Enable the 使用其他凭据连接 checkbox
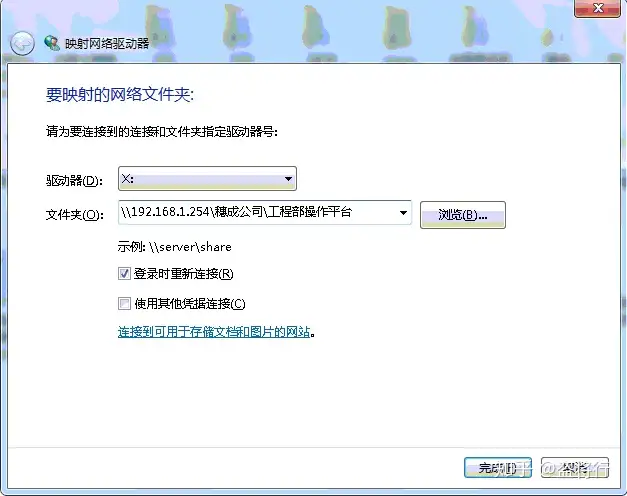 point(124,304)
